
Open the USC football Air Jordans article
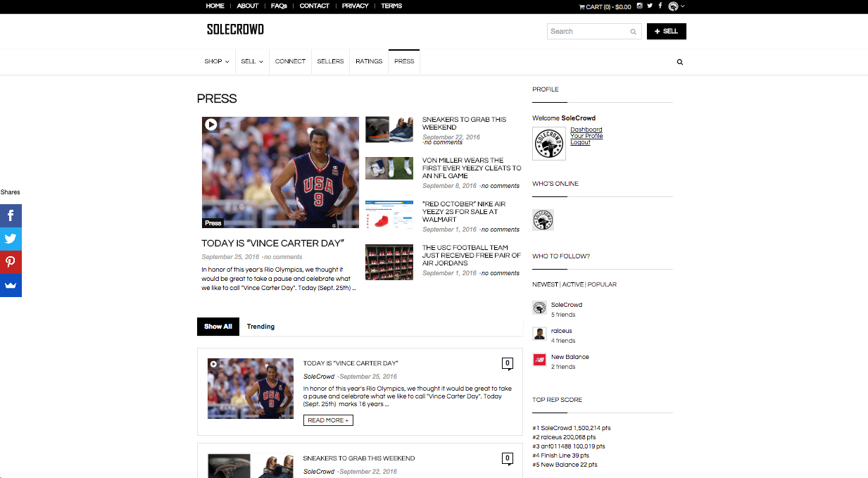pos(472,255)
